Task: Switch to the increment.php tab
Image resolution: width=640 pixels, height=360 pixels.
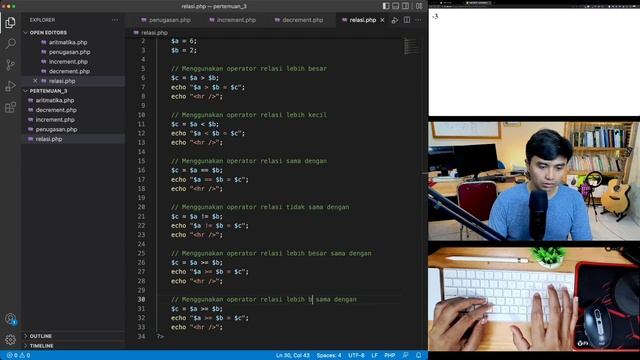Action: [233, 20]
